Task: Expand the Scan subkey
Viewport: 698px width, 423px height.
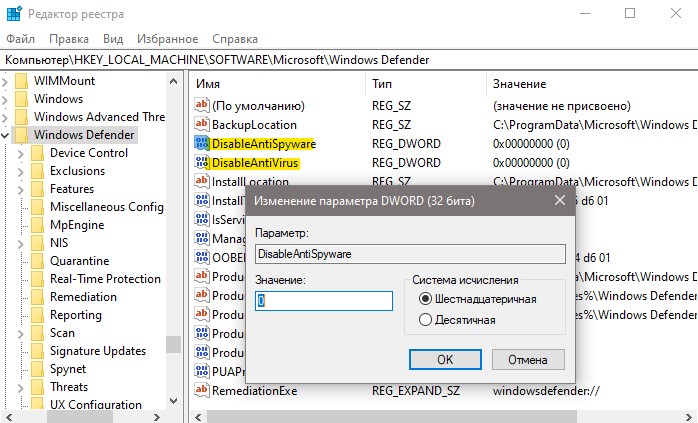Action: [21, 334]
